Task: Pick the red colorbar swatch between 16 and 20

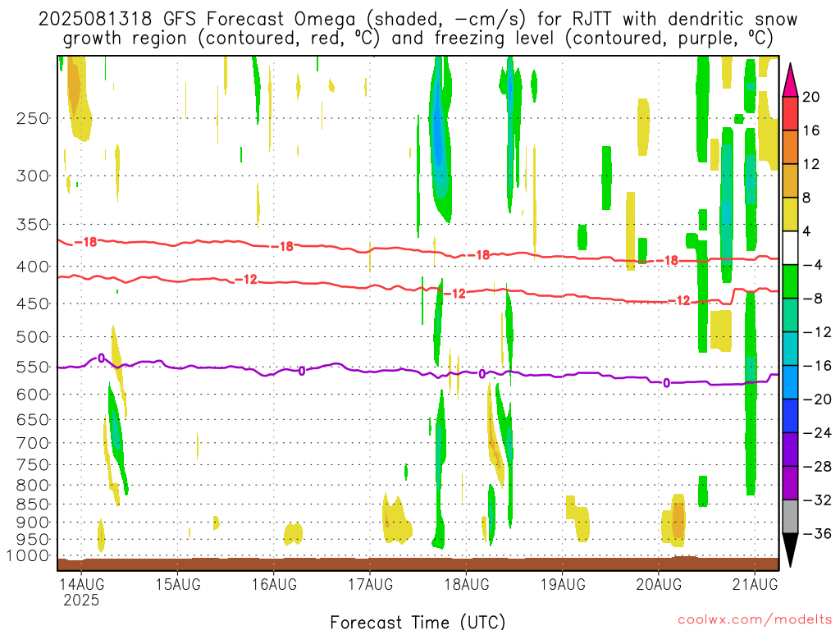Action: (x=790, y=113)
